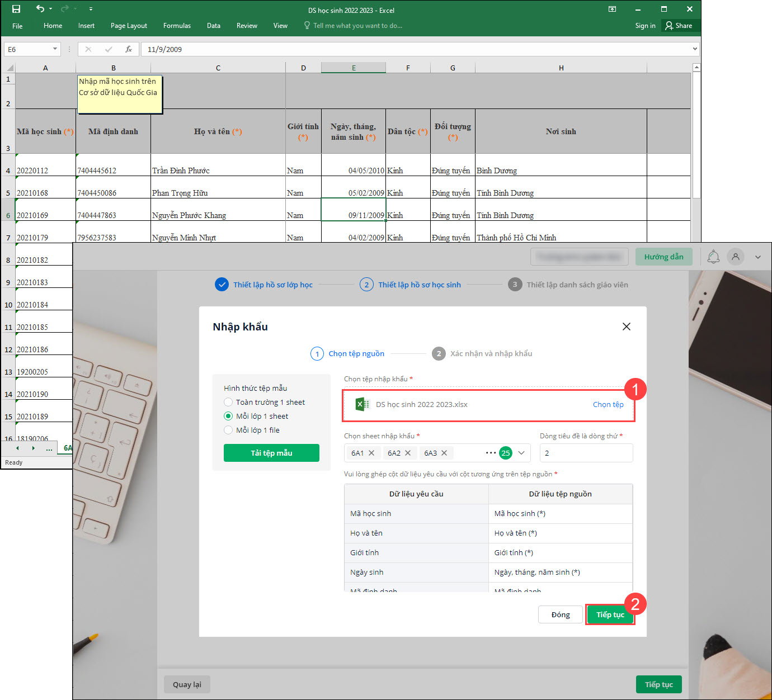Click the Save icon in Excel title bar
Viewport: 772px width, 700px height.
tap(16, 9)
